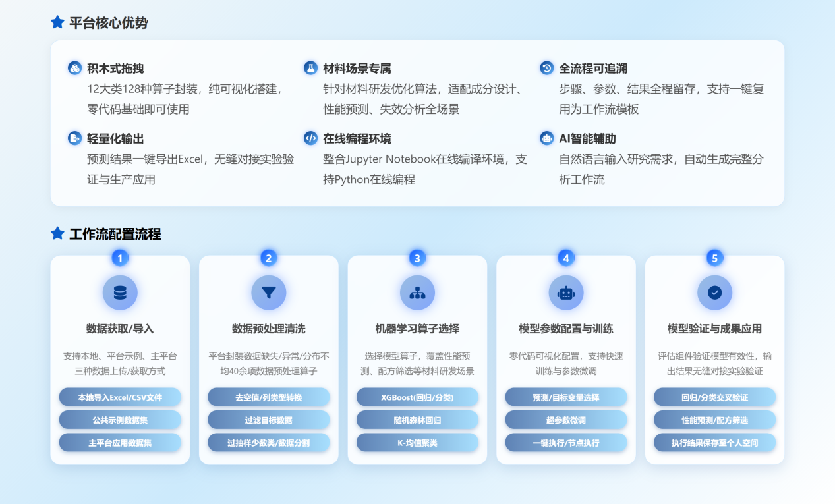Screen dimensions: 835x504
Task: Click the checkmark icon for 模型验证与成果应用
Action: (714, 293)
